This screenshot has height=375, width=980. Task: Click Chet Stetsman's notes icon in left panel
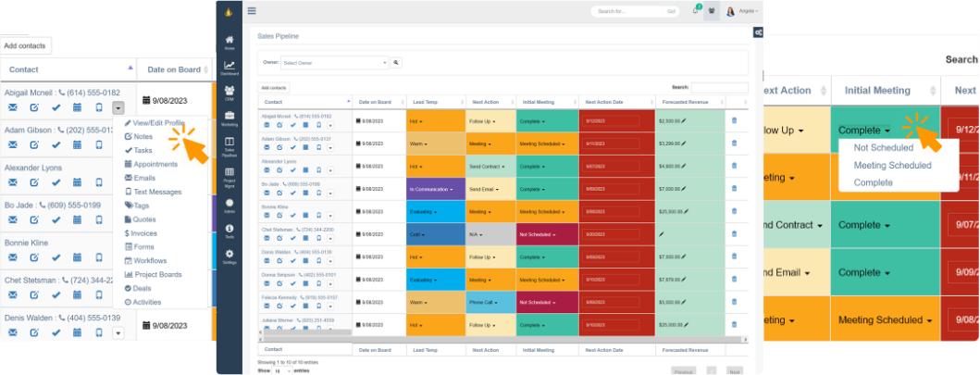(34, 295)
